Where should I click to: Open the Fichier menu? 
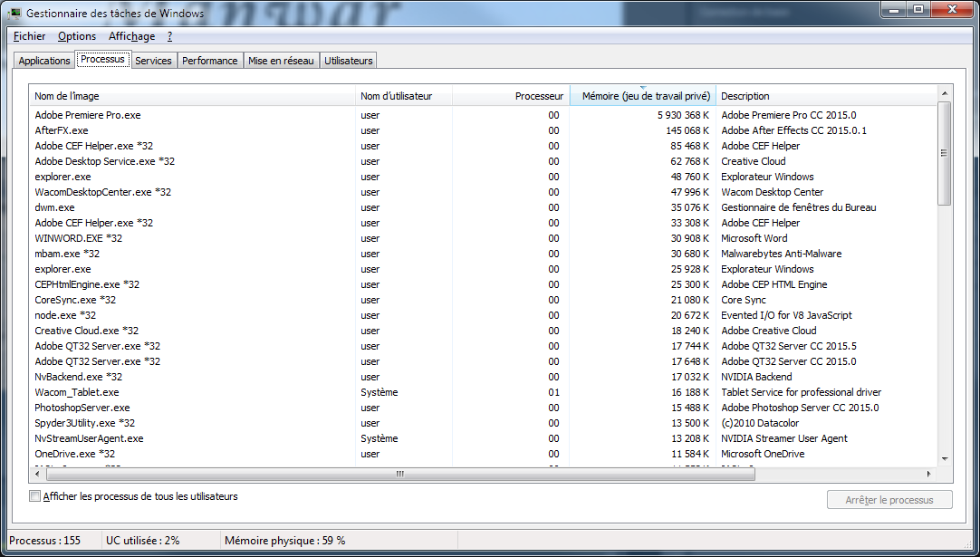(x=29, y=36)
